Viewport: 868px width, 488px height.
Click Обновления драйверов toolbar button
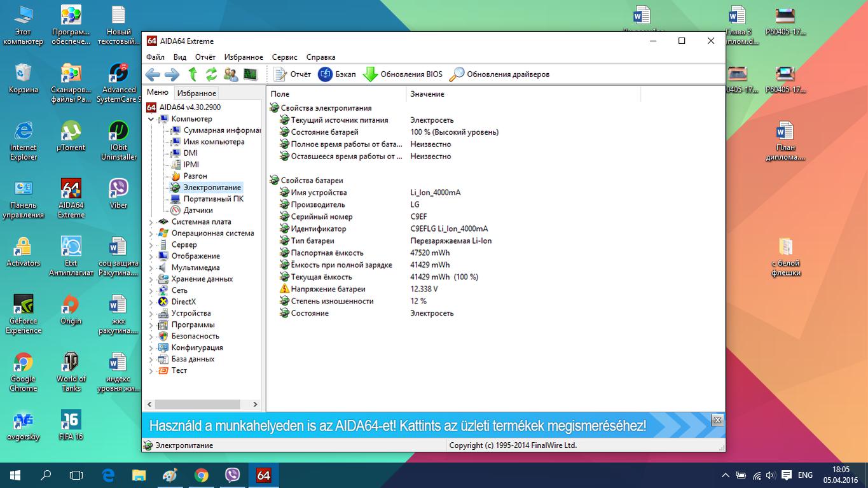[x=499, y=74]
